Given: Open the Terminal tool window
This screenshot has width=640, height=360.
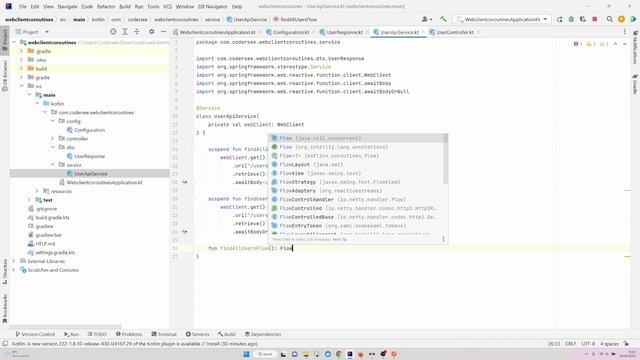Looking at the screenshot, I should click(164, 334).
